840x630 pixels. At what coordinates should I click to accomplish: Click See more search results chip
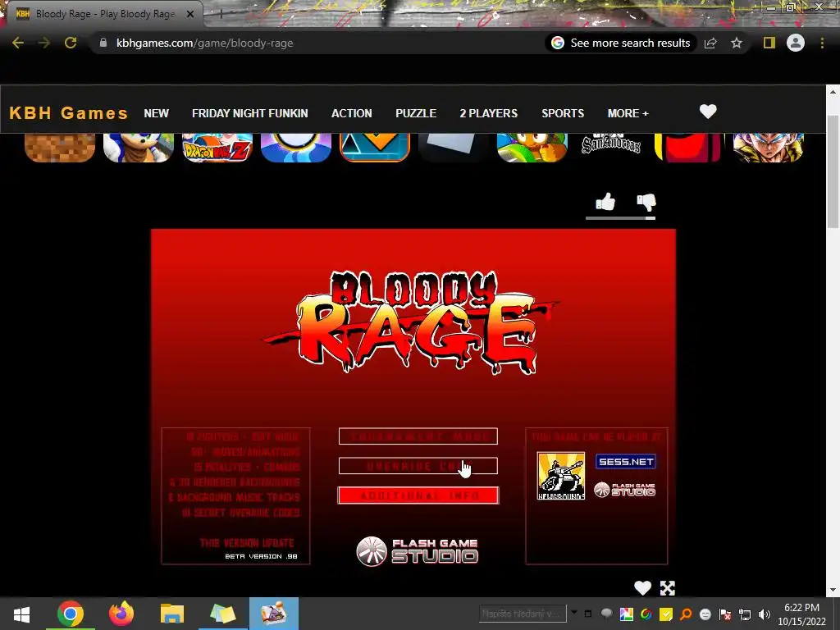pos(621,43)
